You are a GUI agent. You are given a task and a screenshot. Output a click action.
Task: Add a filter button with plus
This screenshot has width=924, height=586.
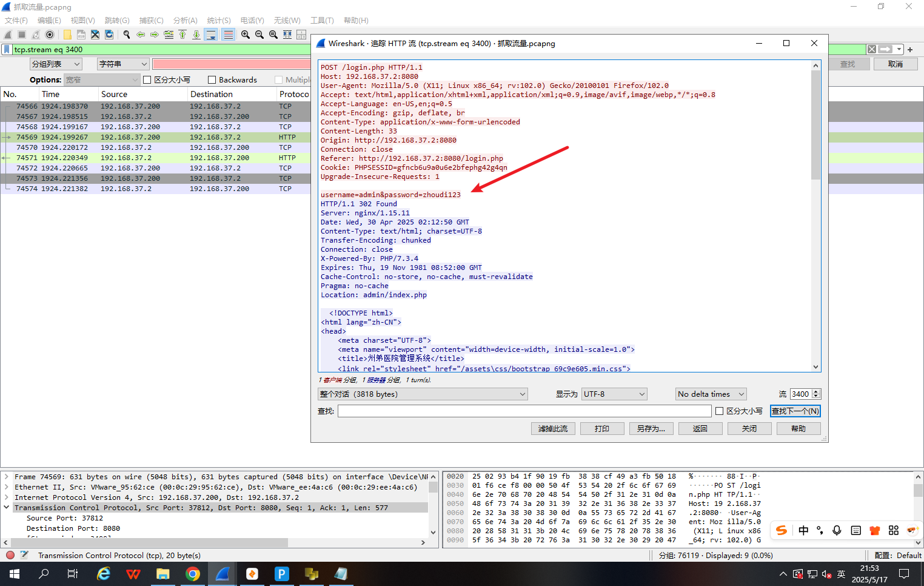click(910, 50)
